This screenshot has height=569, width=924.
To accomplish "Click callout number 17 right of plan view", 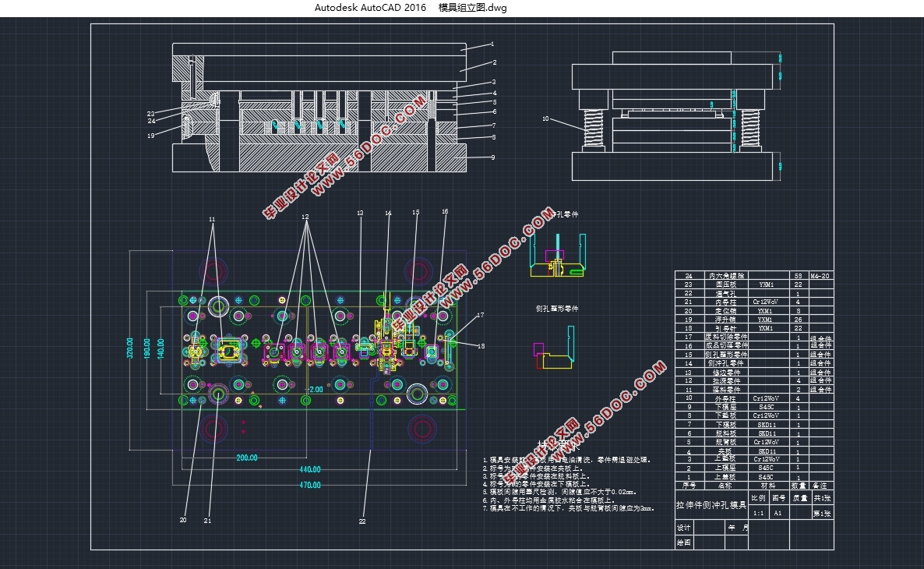I will point(480,316).
